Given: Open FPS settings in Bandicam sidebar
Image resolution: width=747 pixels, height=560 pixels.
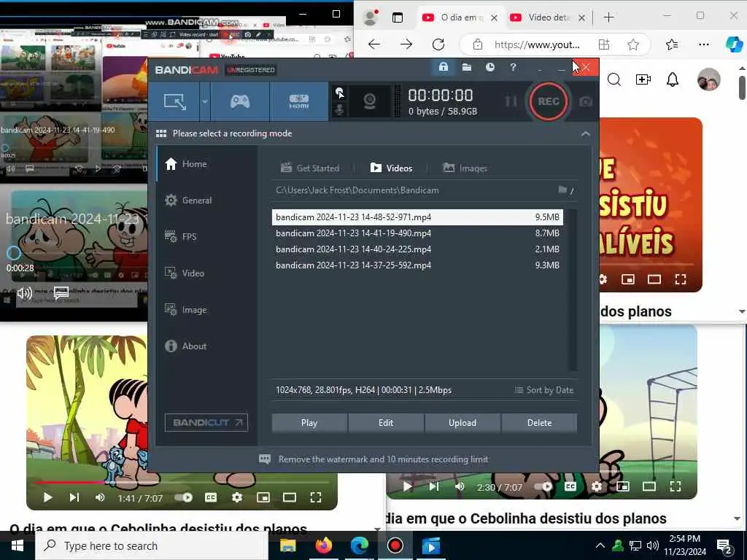Looking at the screenshot, I should tap(206, 237).
